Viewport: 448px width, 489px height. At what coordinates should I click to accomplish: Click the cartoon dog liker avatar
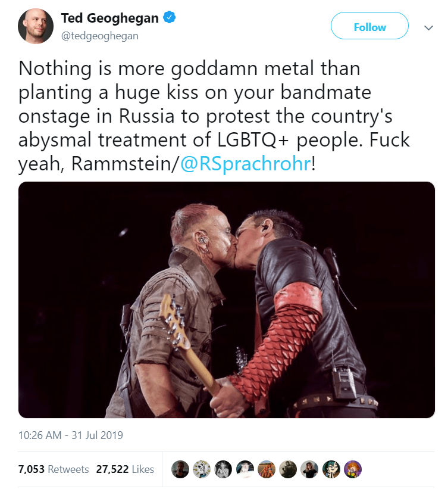(202, 469)
